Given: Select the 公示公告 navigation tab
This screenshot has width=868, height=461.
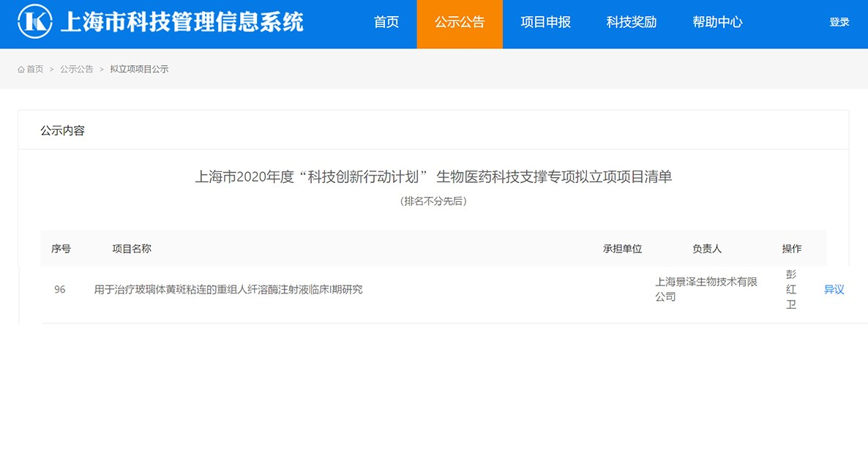Looking at the screenshot, I should 460,24.
